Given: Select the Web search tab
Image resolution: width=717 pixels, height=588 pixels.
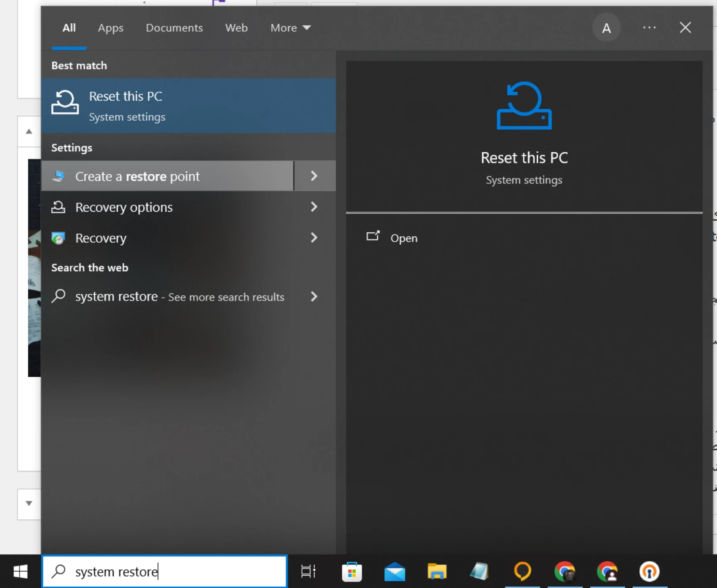Looking at the screenshot, I should [x=236, y=28].
